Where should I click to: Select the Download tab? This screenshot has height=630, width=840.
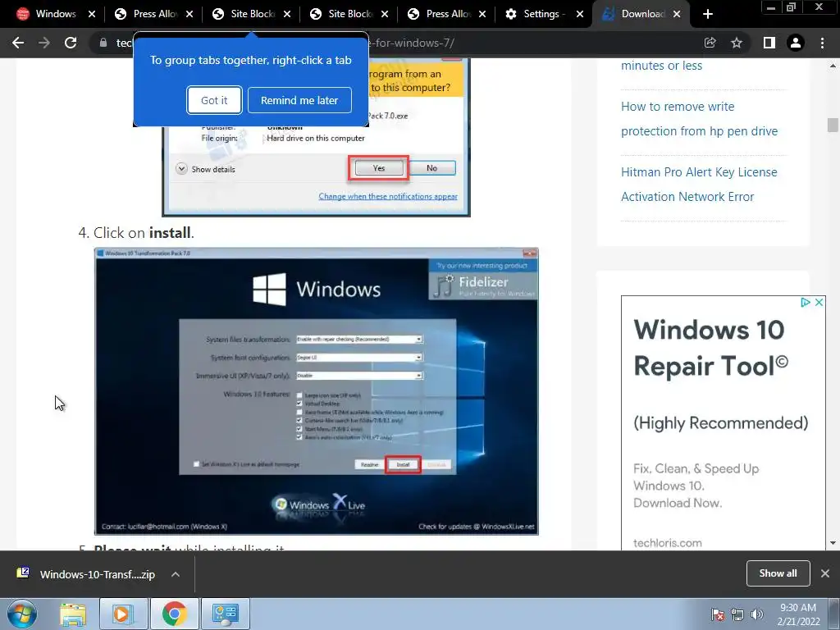pos(641,14)
